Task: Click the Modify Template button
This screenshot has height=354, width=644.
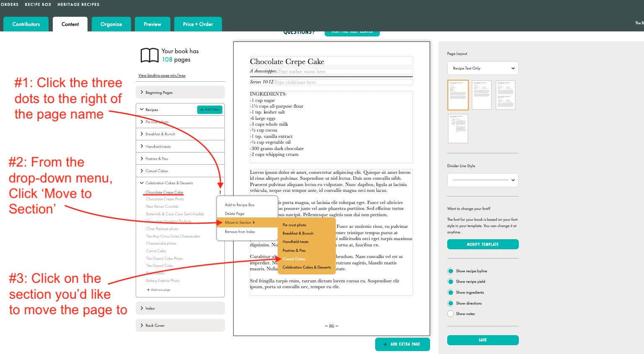Action: tap(483, 244)
